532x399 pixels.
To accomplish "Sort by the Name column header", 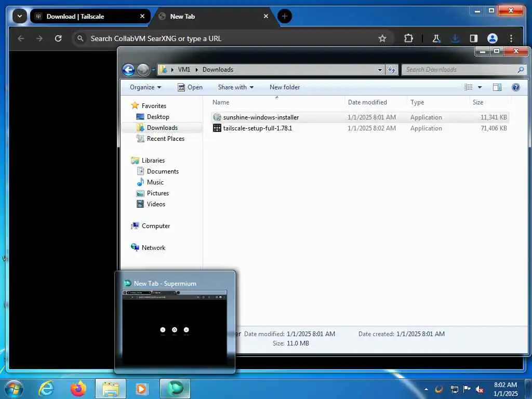I will pos(276,102).
